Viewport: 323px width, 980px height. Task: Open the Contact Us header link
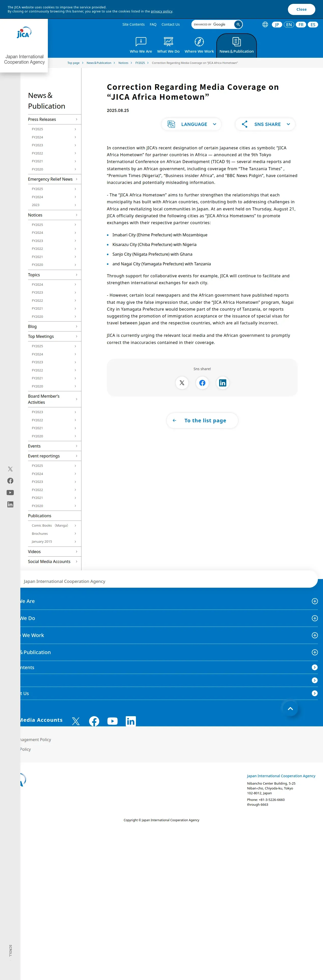point(171,24)
